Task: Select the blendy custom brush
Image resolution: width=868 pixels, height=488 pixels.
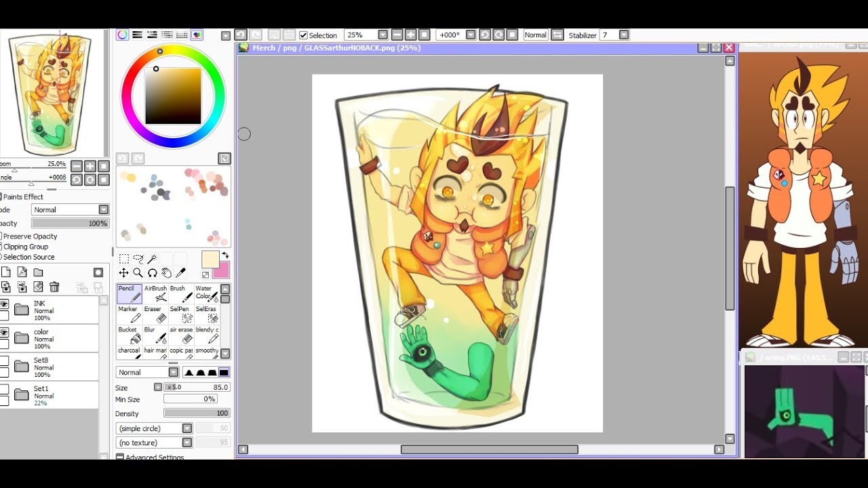Action: (207, 335)
